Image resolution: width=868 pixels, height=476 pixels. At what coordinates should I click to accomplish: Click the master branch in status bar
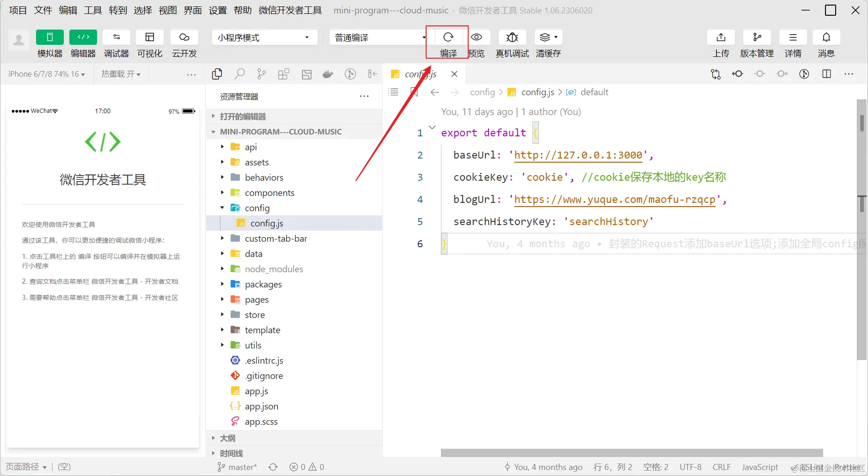237,467
